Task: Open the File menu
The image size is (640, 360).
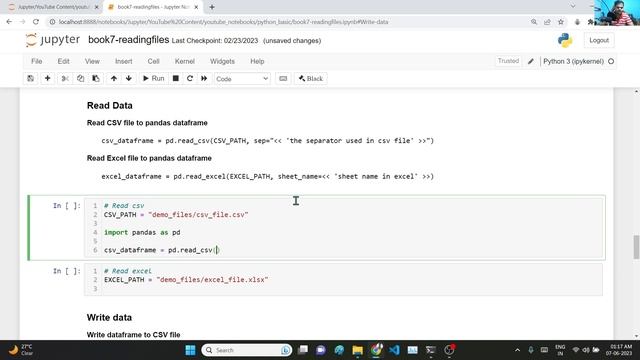Action: point(36,61)
